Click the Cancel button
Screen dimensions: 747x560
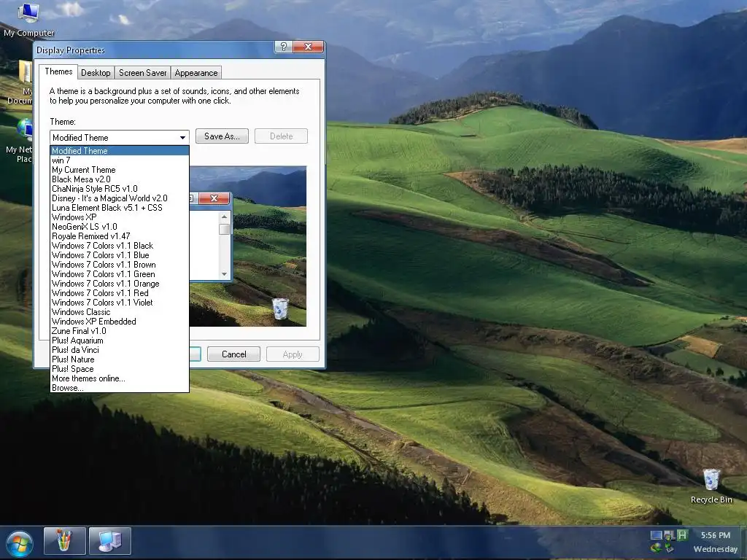click(x=234, y=354)
